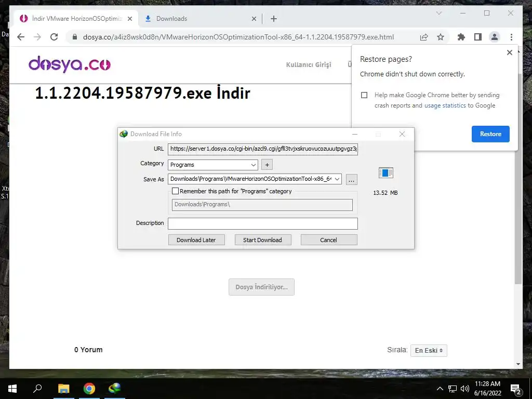This screenshot has width=532, height=399.
Task: Open the Category Programs dropdown
Action: (212, 165)
